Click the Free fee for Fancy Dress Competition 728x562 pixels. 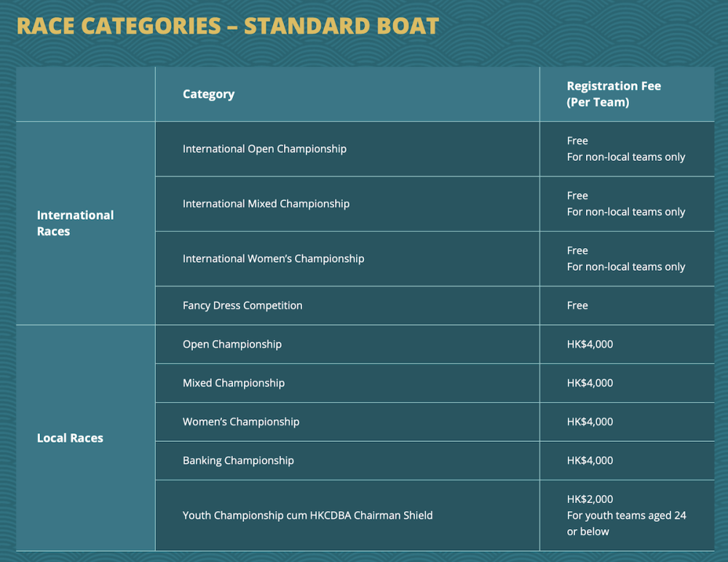577,306
